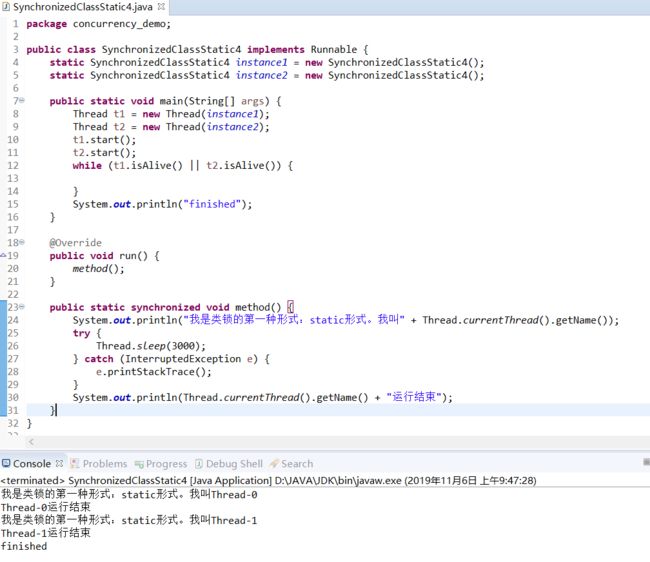The height and width of the screenshot is (562, 650).
Task: Select the SynchronizedClassStatic4.java editor tab
Action: coord(83,7)
